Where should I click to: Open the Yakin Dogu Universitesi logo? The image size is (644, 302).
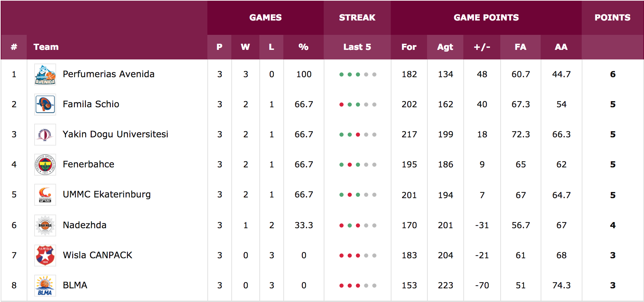click(x=45, y=135)
